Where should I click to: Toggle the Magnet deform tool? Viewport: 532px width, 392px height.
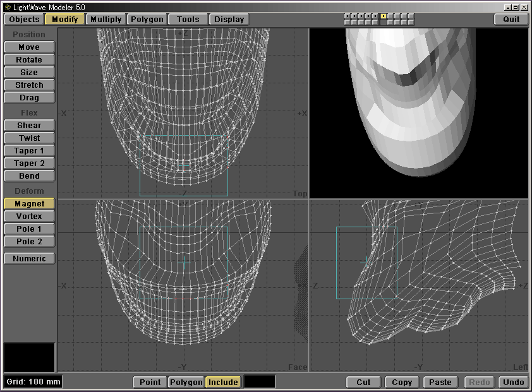29,204
